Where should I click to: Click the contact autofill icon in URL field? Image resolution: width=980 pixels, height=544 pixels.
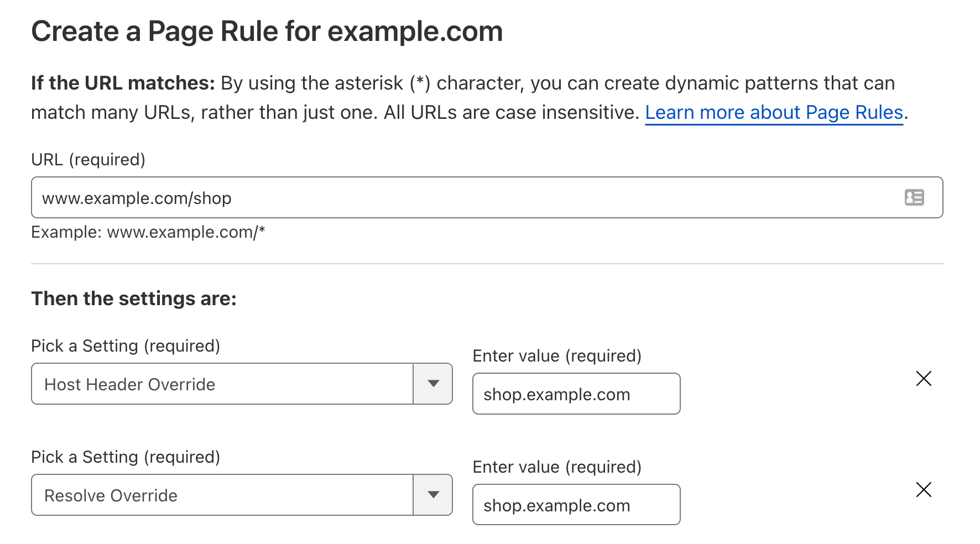pos(914,197)
